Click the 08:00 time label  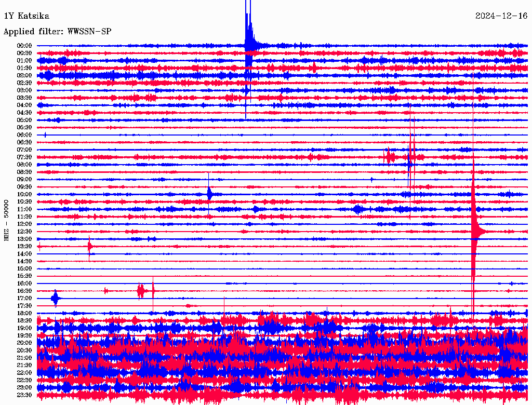(x=24, y=165)
